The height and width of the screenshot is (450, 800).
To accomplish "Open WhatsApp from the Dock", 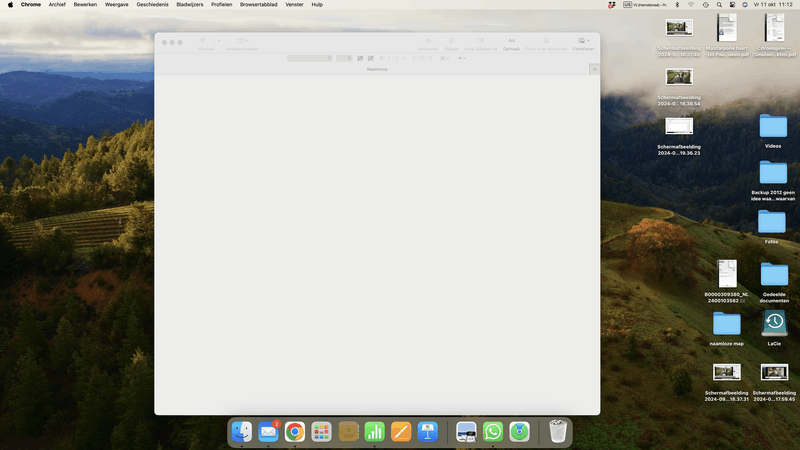I will point(492,432).
